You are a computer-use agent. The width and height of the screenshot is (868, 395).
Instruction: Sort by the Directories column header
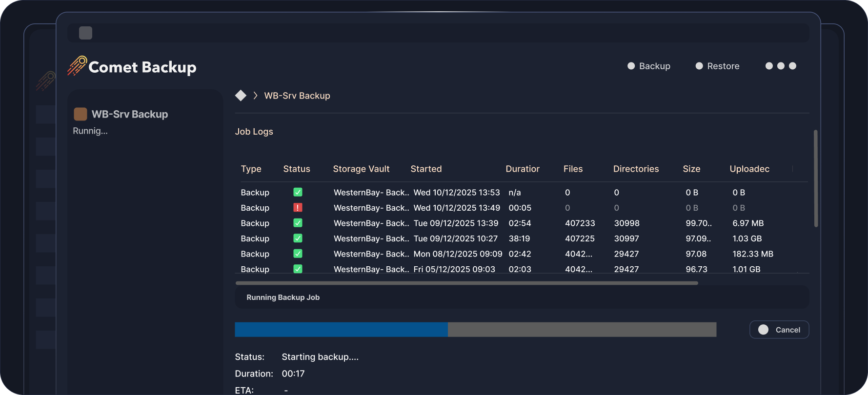[636, 169]
